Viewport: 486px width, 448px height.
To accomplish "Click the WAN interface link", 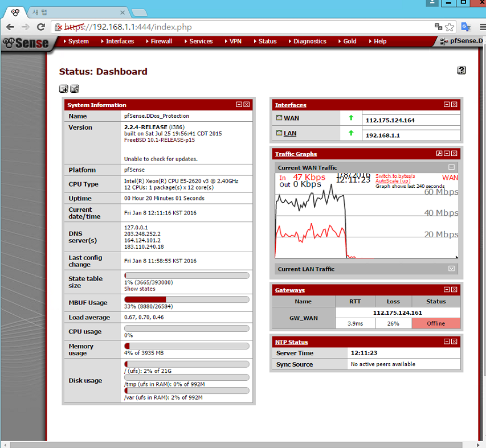I will [x=291, y=118].
